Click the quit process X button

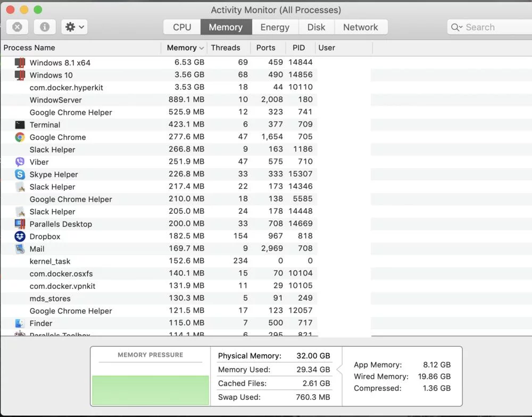(17, 27)
